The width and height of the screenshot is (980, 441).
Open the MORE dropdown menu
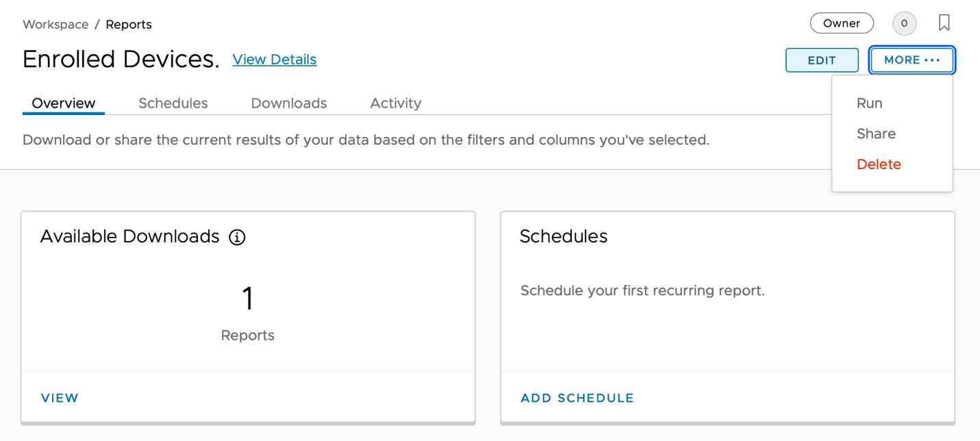912,60
